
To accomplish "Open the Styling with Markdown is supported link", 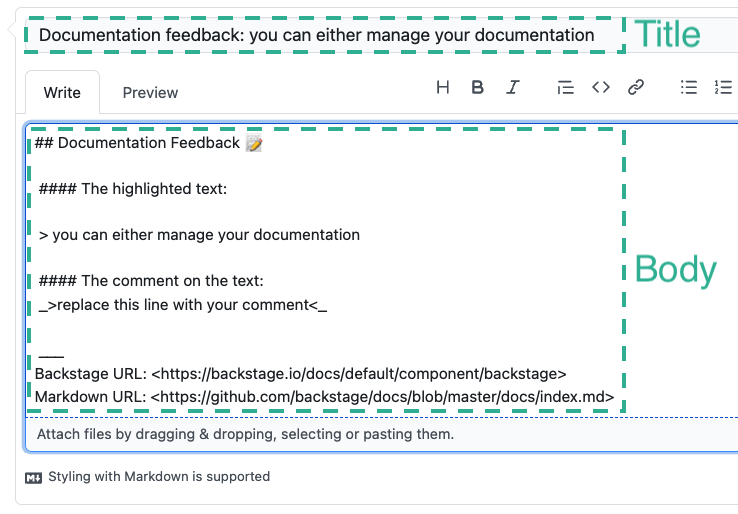I will tap(158, 477).
